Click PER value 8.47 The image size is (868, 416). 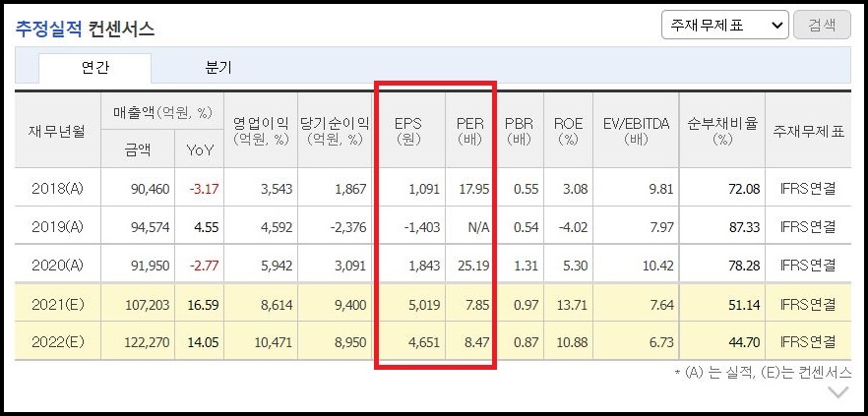click(x=477, y=343)
